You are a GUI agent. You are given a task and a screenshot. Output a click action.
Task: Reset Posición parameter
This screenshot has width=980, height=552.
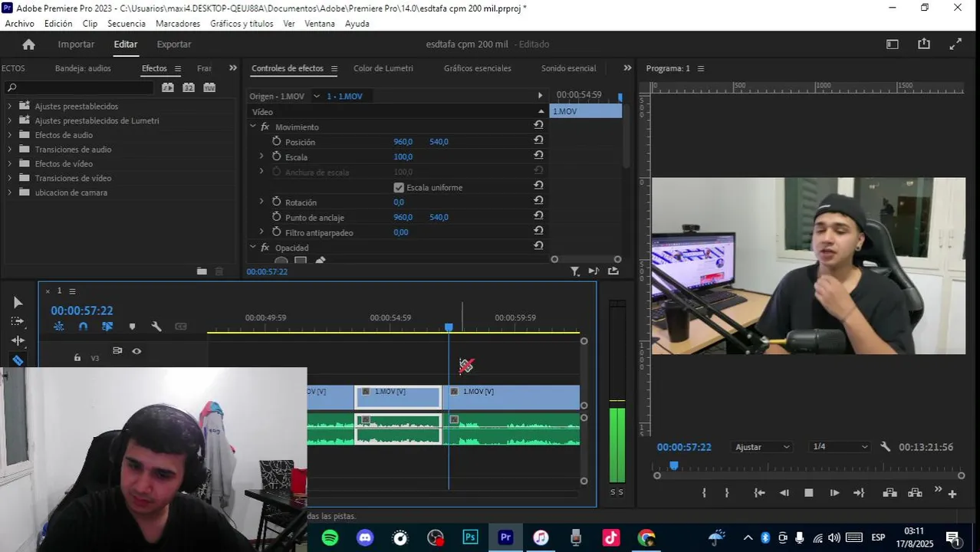[538, 140]
